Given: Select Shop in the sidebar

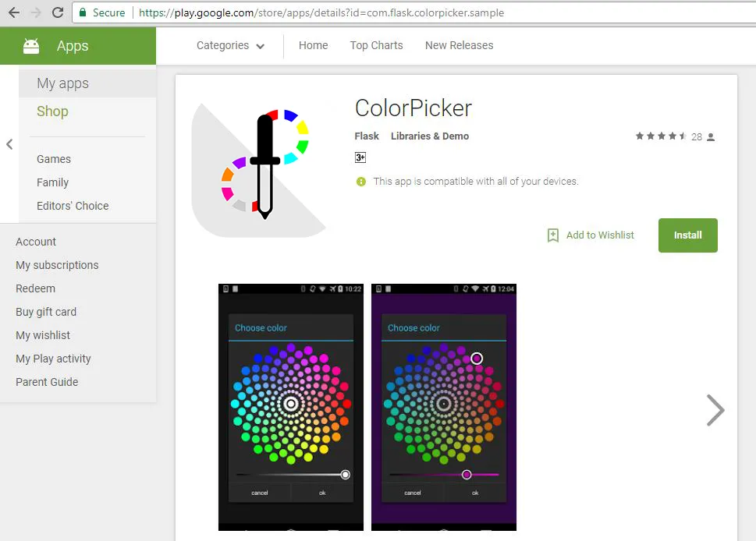Looking at the screenshot, I should coord(52,111).
